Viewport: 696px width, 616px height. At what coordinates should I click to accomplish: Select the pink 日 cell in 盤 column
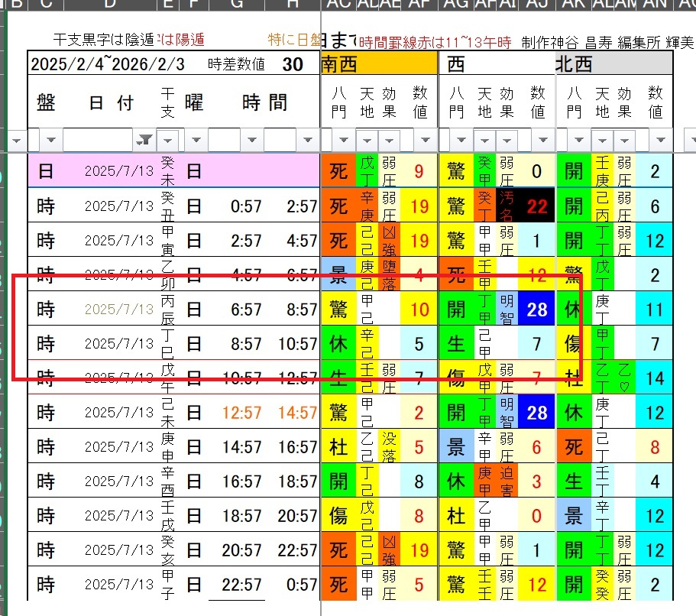tap(46, 170)
